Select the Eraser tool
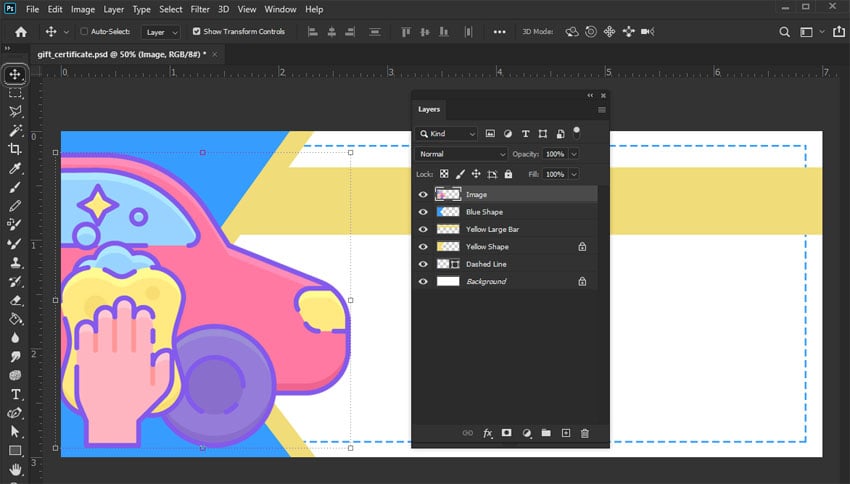Image resolution: width=850 pixels, height=484 pixels. point(15,300)
